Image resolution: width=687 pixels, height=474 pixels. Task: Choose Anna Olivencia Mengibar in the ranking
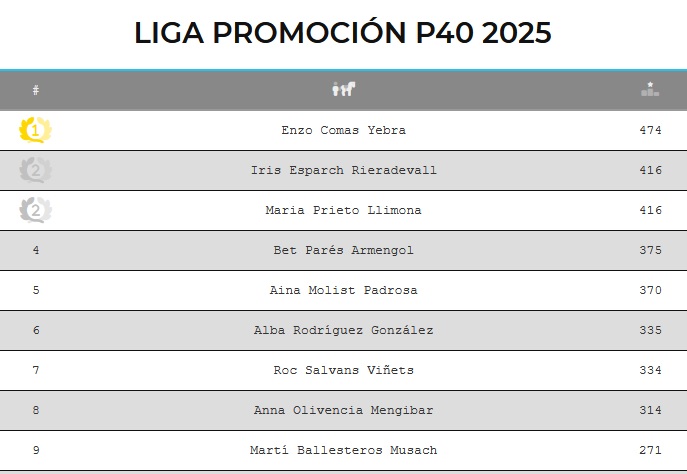(343, 410)
